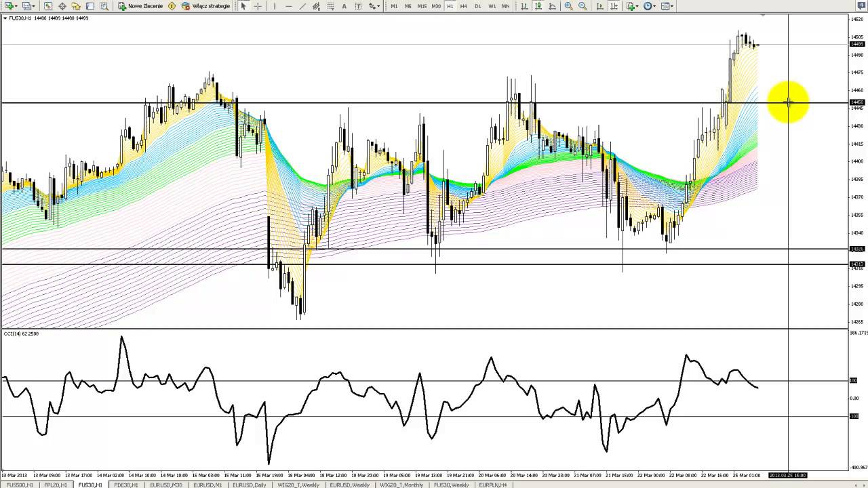Toggle the H4 timeframe

point(463,6)
